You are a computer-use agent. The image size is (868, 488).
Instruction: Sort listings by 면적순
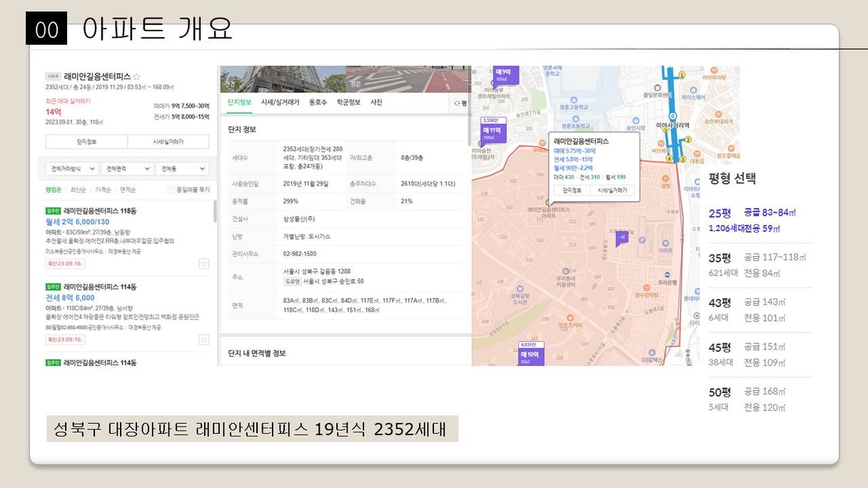(128, 190)
